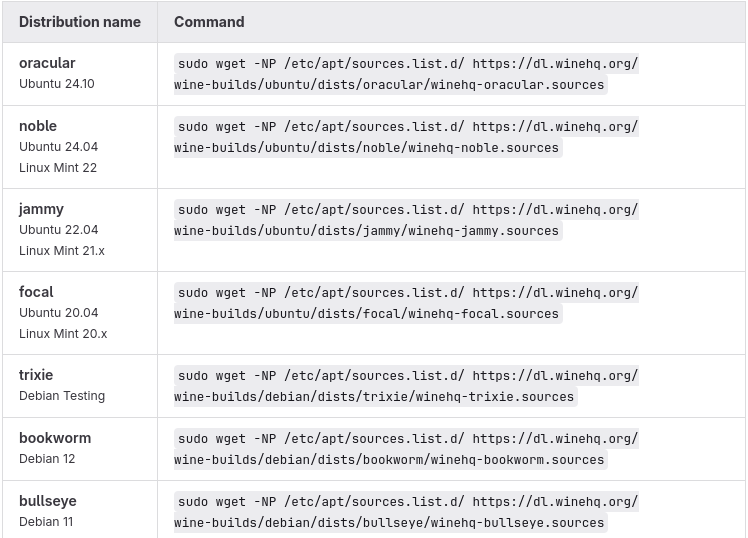Click the bookworm wget command code
Viewport: 748px width, 538px height.
coord(406,449)
